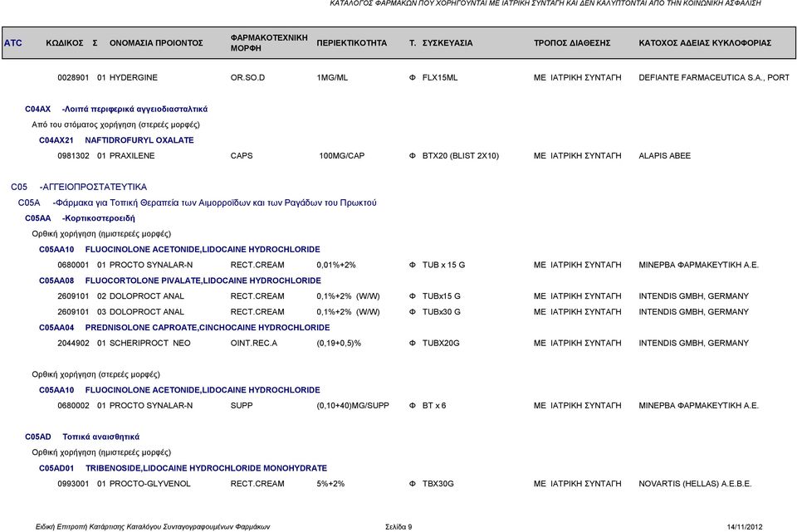Click FLX15ML packaging value
Screen dimensions: 797x532
coord(440,78)
